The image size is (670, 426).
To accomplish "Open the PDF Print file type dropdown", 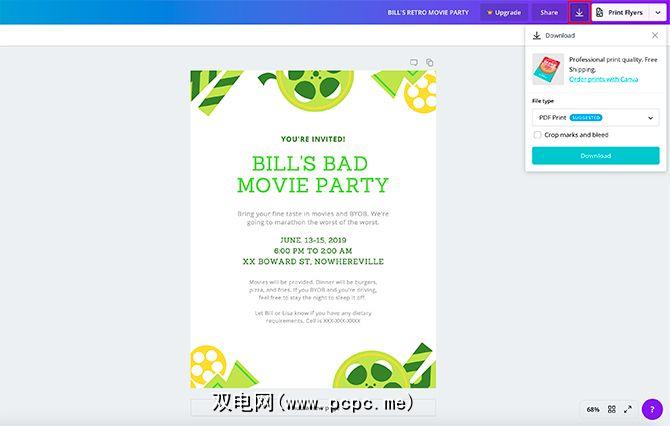I will (596, 118).
